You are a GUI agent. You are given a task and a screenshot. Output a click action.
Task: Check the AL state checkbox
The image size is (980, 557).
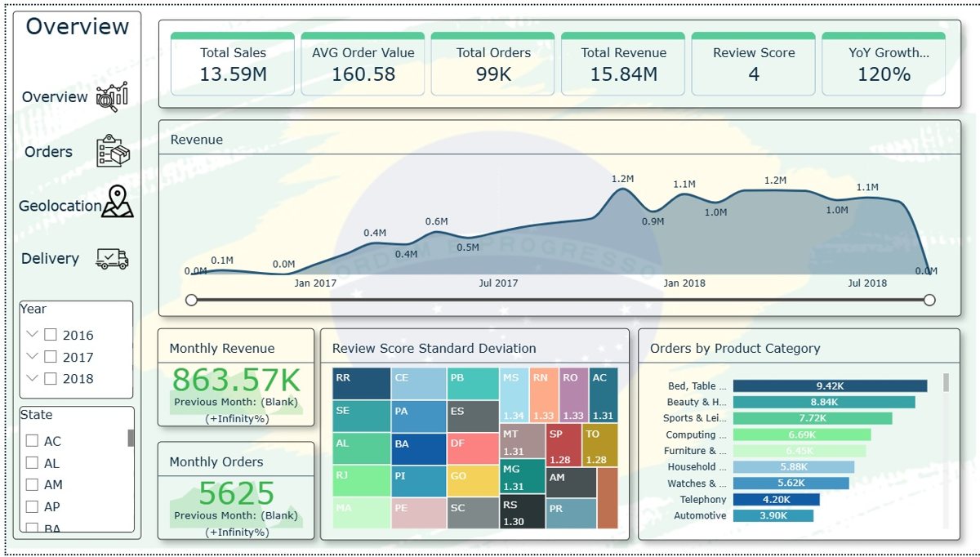(x=32, y=462)
